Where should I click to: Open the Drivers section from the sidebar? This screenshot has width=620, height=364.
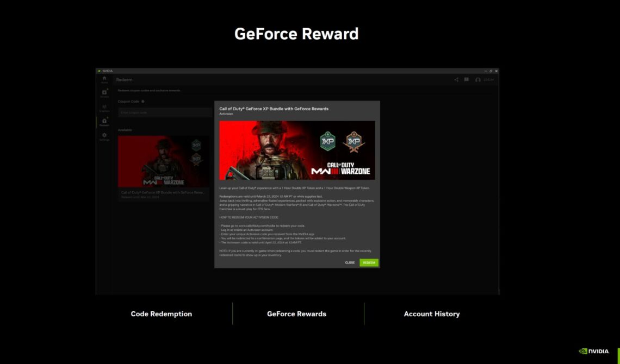click(104, 92)
